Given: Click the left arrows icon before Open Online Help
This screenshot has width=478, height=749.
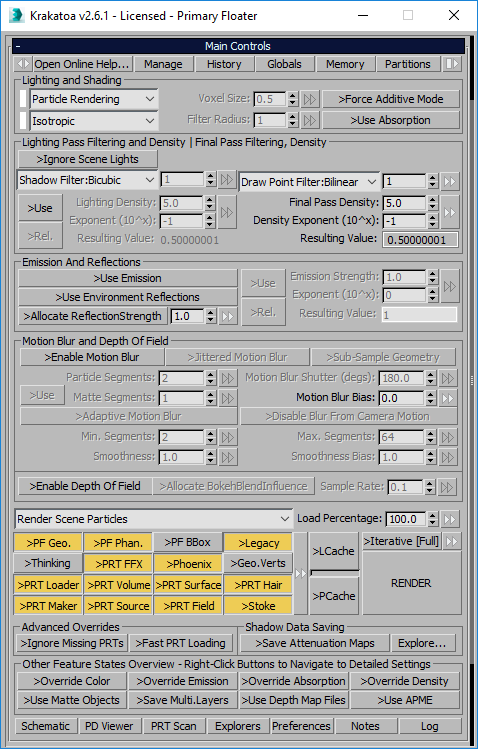Looking at the screenshot, I should point(23,64).
